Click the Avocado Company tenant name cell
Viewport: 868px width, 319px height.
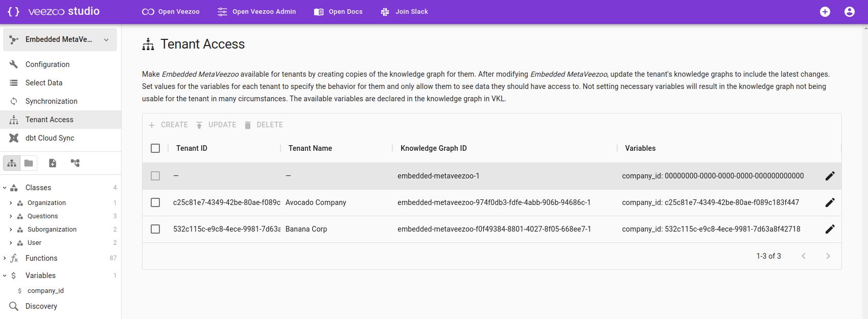tap(316, 202)
